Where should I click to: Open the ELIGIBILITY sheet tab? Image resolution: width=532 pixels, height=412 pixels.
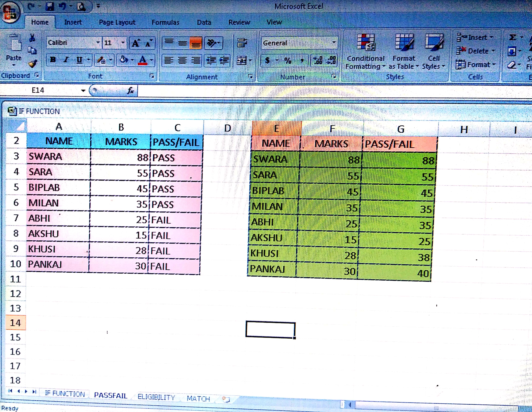tap(156, 397)
